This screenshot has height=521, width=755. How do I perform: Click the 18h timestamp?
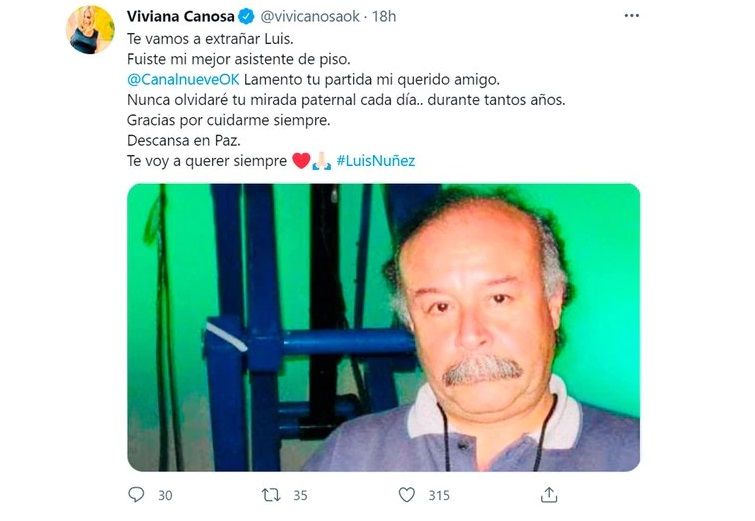click(384, 17)
